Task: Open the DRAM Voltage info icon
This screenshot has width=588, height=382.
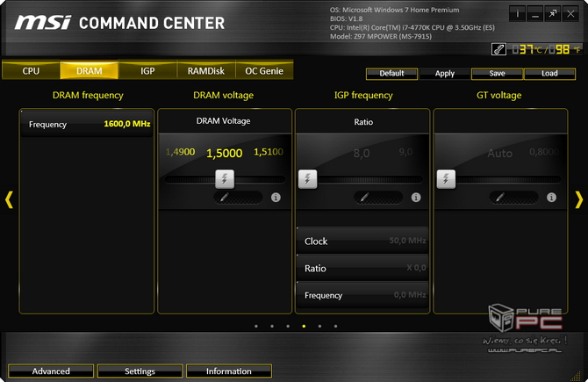Action: [x=276, y=198]
